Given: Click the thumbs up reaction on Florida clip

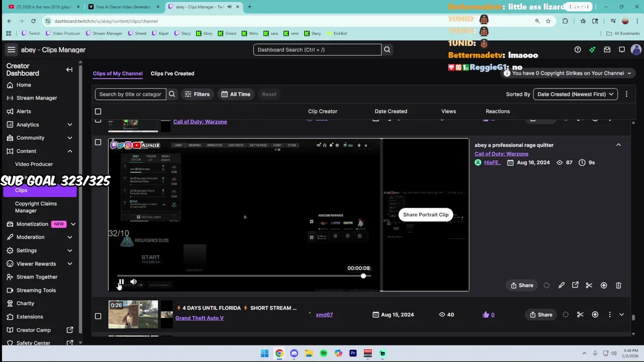Looking at the screenshot, I should [x=486, y=315].
